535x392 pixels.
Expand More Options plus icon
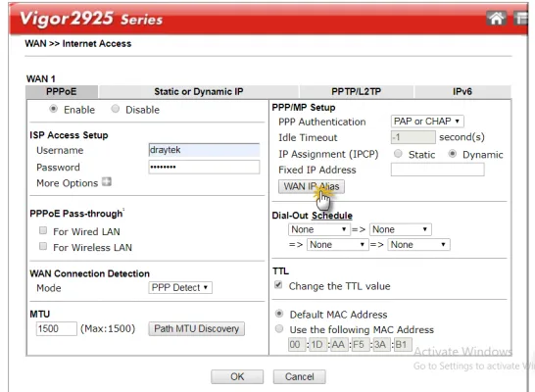[107, 182]
